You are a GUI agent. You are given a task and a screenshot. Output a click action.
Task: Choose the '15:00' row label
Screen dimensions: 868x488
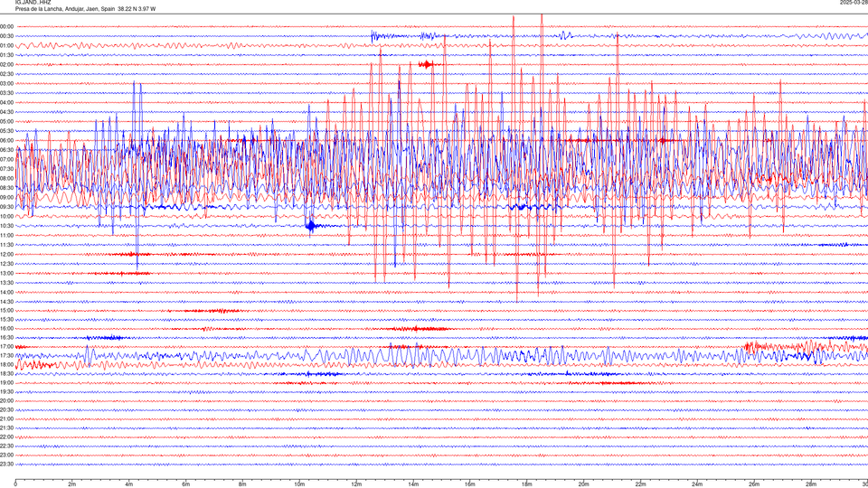(x=6, y=310)
